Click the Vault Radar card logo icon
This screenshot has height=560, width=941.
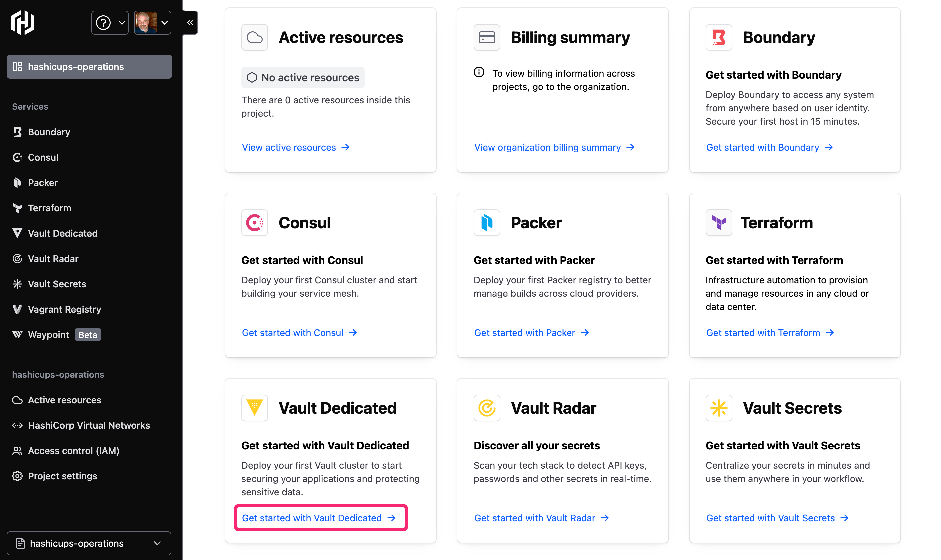(x=486, y=408)
